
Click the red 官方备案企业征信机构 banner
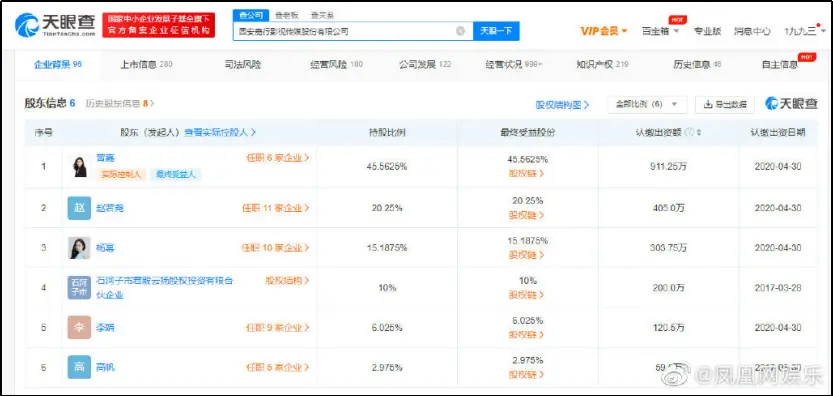point(158,25)
